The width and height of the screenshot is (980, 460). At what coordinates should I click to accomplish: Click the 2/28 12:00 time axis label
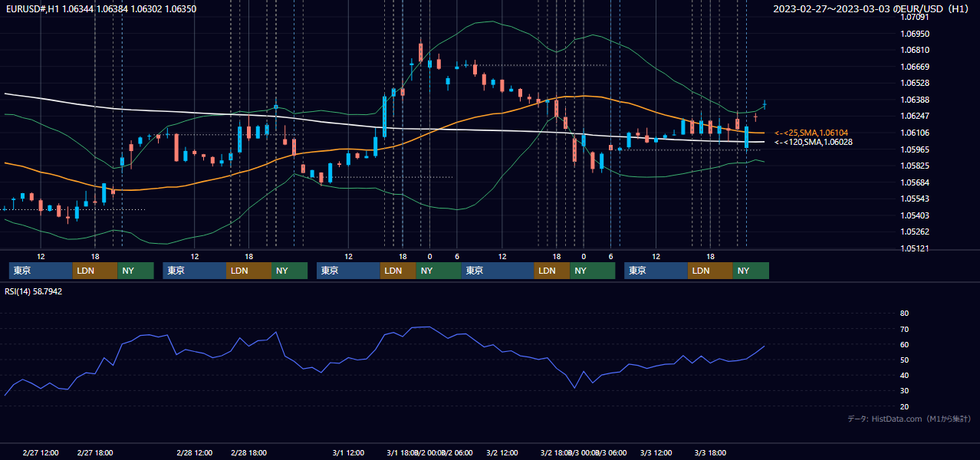click(x=194, y=452)
